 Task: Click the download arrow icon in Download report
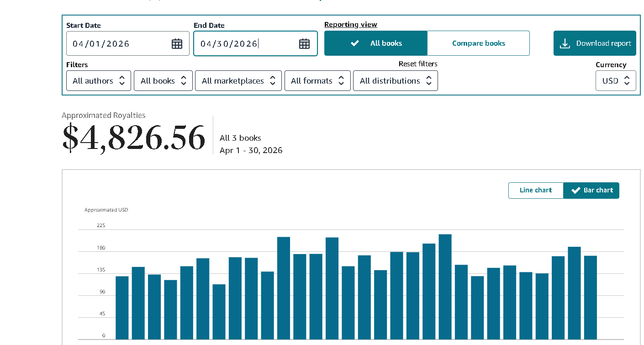(565, 43)
